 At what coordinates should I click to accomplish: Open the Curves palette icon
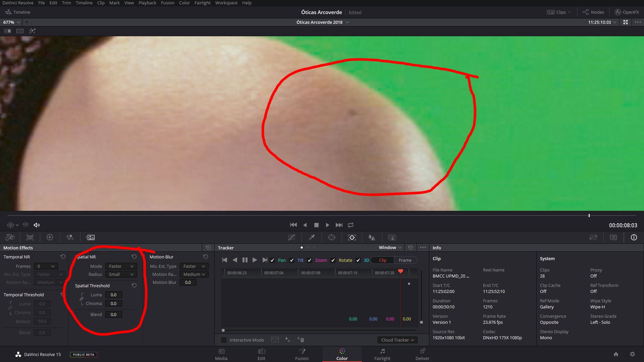[291, 237]
